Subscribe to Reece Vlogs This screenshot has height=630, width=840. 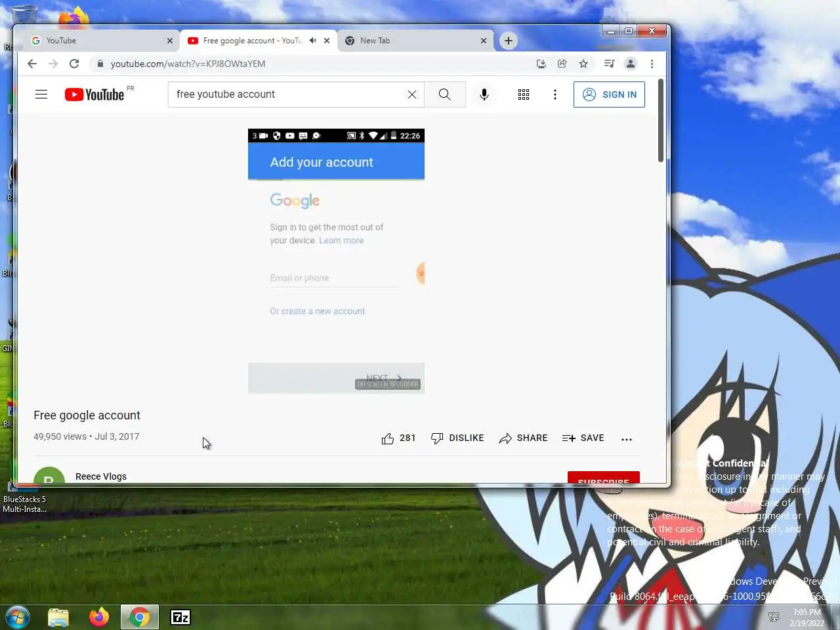click(x=604, y=478)
